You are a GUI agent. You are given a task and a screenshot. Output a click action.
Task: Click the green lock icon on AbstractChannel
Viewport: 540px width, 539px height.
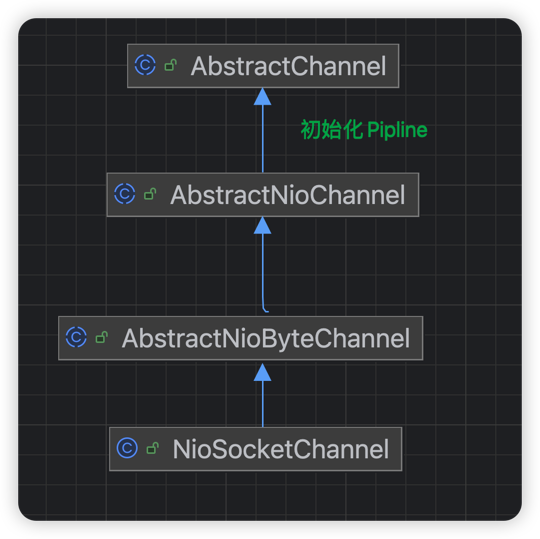point(171,65)
